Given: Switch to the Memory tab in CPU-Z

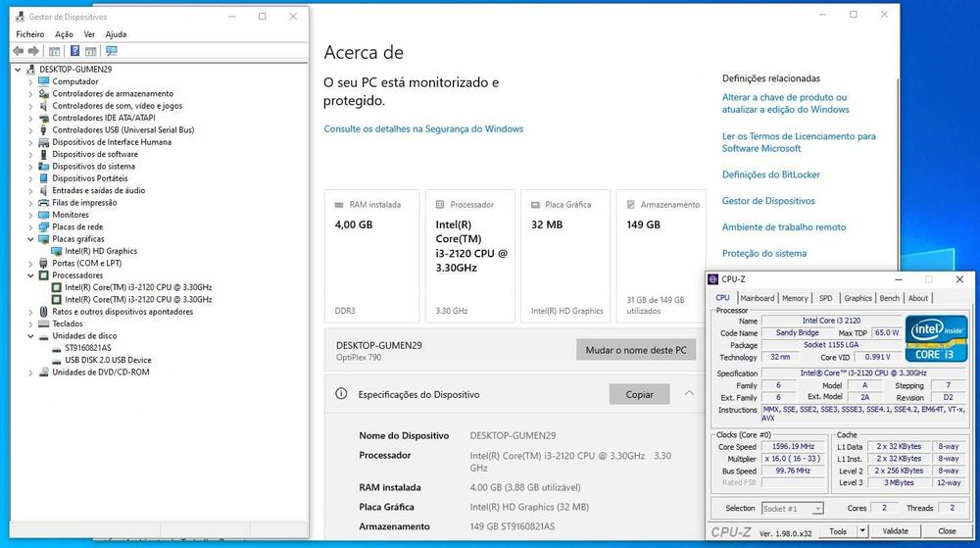Looking at the screenshot, I should pyautogui.click(x=795, y=298).
